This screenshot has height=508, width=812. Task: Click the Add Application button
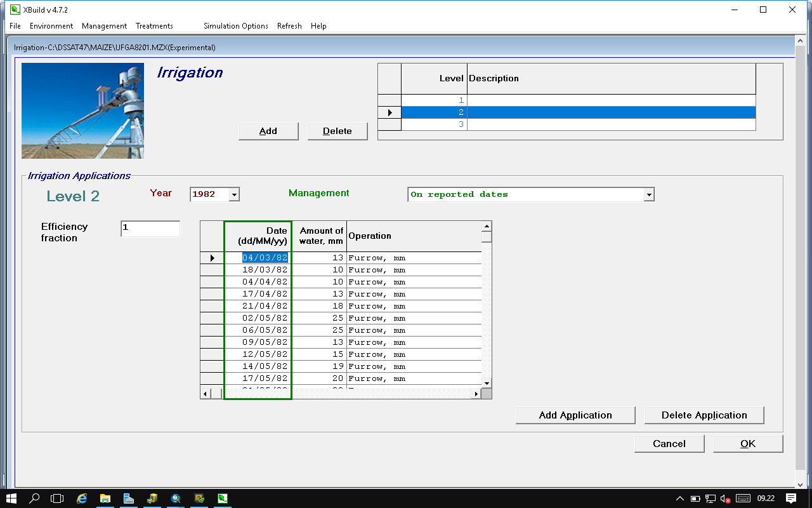coord(575,415)
